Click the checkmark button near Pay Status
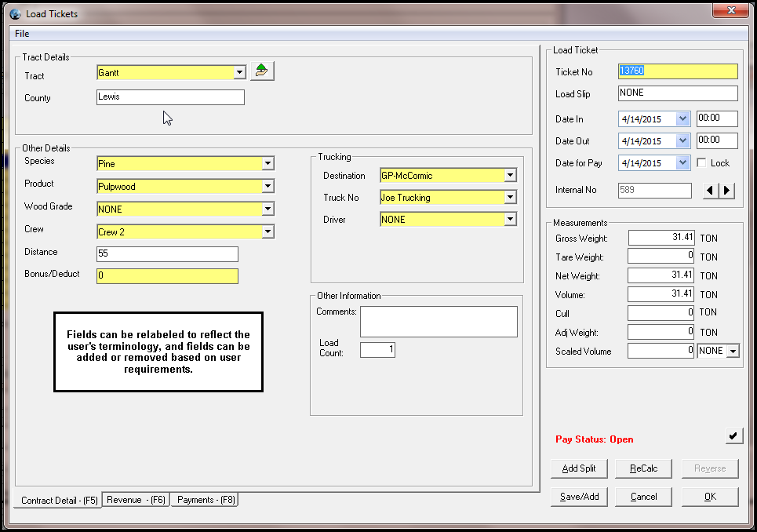757x532 pixels. pyautogui.click(x=733, y=436)
